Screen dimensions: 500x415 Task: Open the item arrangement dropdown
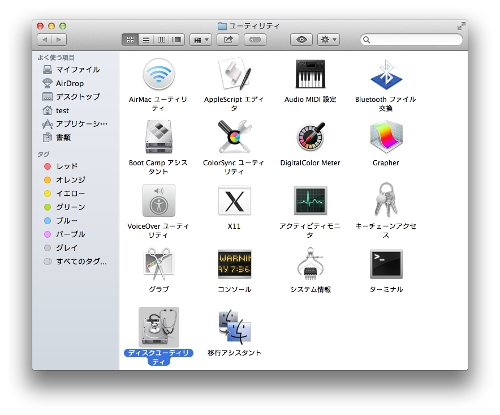[x=201, y=40]
